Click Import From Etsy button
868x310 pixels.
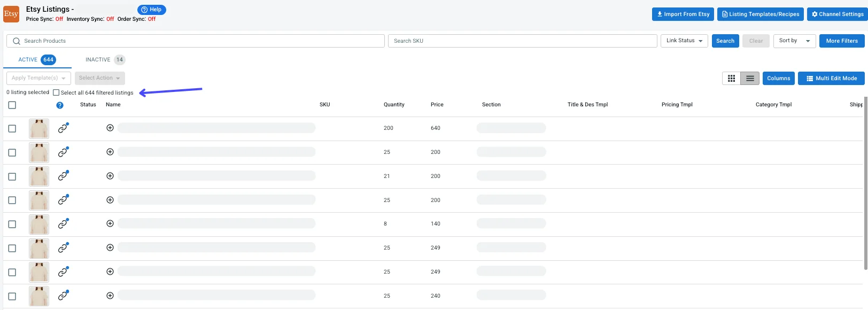pyautogui.click(x=683, y=14)
